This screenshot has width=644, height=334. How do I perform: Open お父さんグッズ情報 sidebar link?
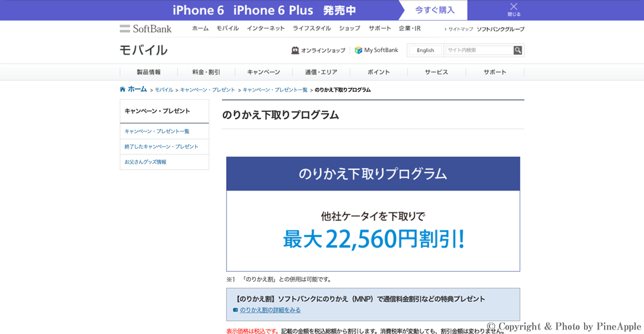pyautogui.click(x=146, y=162)
